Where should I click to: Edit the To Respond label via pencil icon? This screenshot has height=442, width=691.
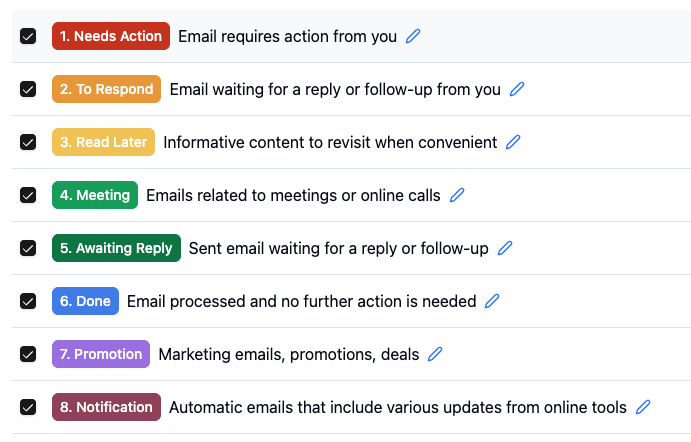(x=517, y=89)
